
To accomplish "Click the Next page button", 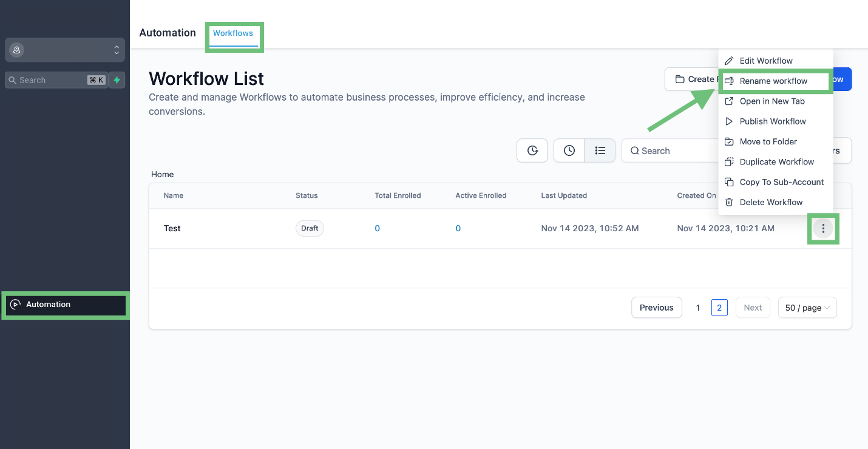I will (753, 308).
